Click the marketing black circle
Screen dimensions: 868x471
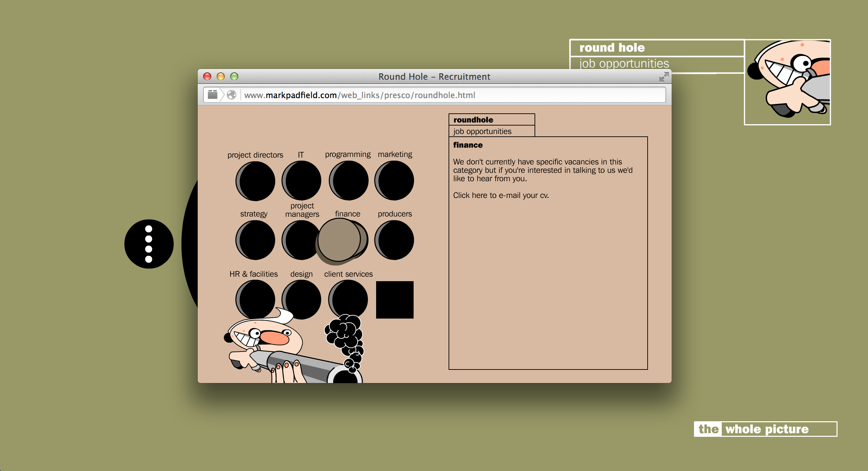coord(394,180)
